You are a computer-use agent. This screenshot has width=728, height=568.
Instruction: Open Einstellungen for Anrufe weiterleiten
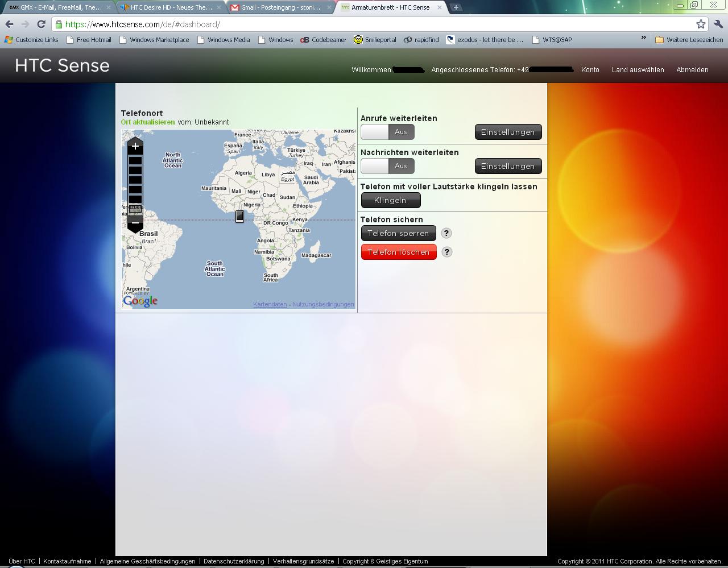508,132
